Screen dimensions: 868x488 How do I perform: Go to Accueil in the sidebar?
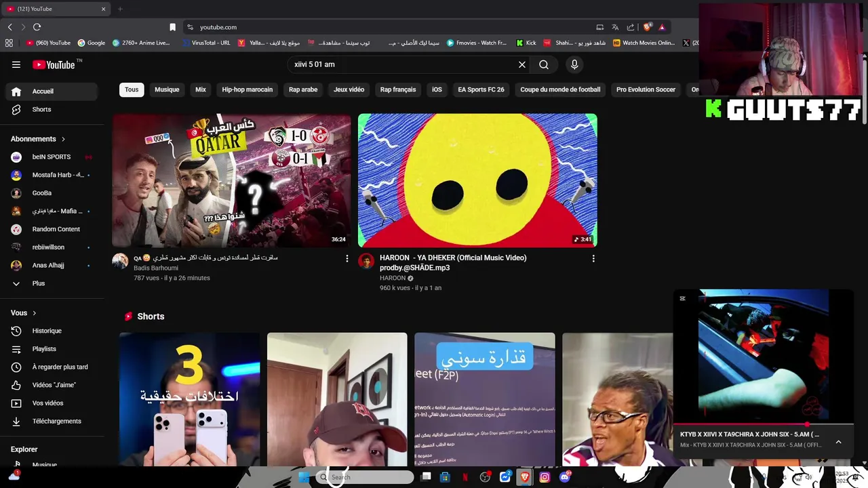pyautogui.click(x=52, y=91)
